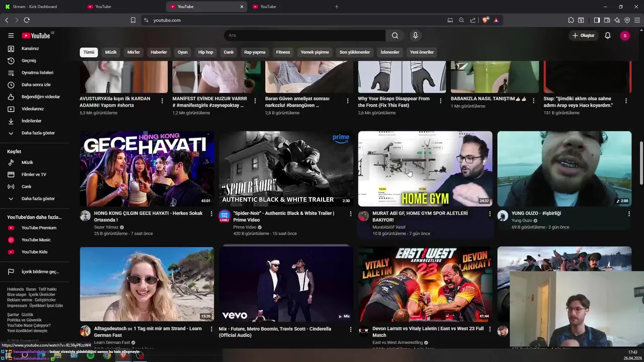
Task: Open options for Why Your Biceps short
Action: coord(441,101)
